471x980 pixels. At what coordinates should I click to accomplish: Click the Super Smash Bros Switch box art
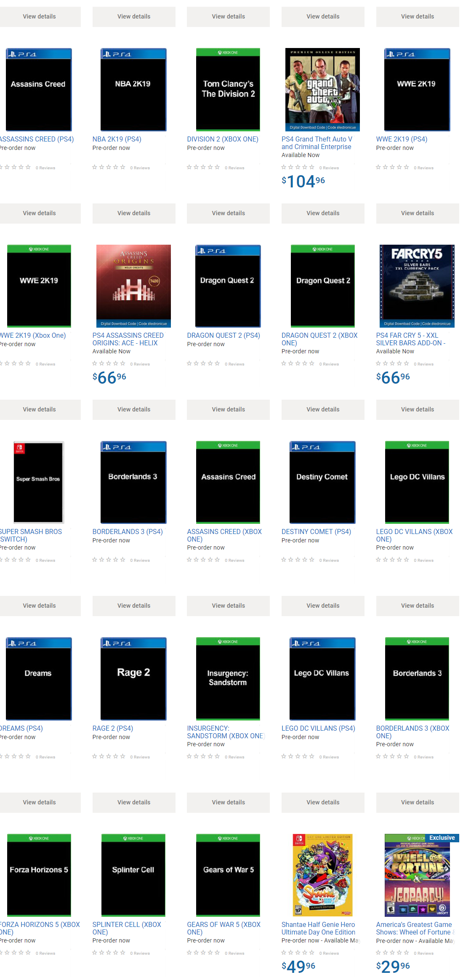(x=38, y=482)
